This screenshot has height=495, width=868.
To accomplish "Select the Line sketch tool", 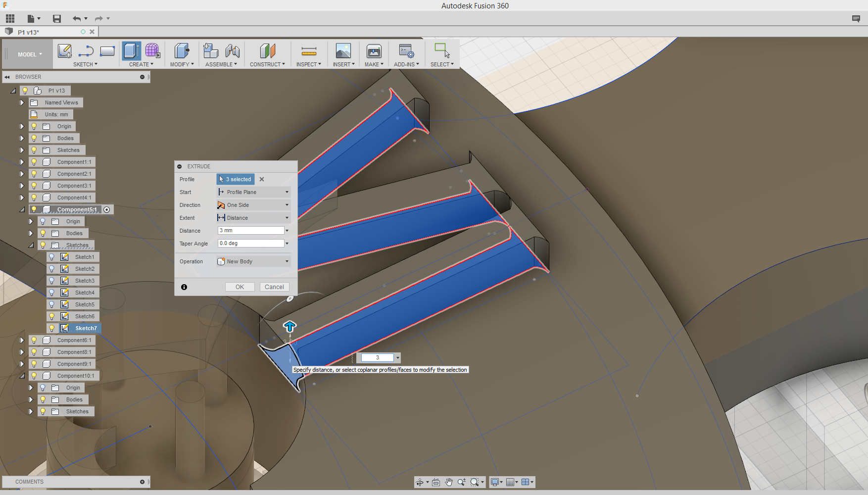I will [86, 50].
